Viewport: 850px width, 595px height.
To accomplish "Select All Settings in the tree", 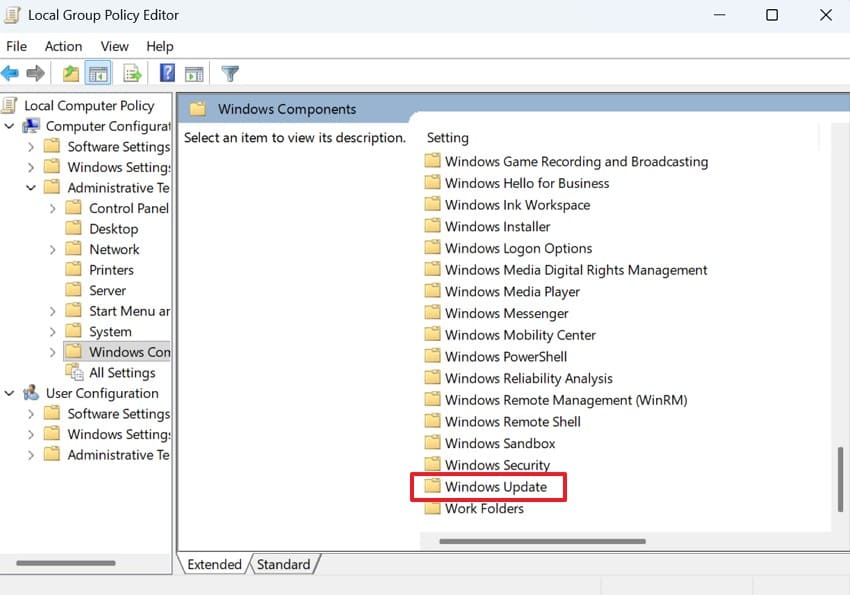I will pos(122,373).
